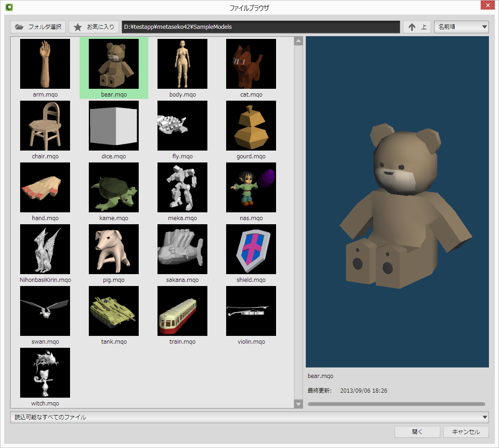The image size is (499, 448).
Task: Select the pig.mqo thumbnail
Action: pos(114,249)
